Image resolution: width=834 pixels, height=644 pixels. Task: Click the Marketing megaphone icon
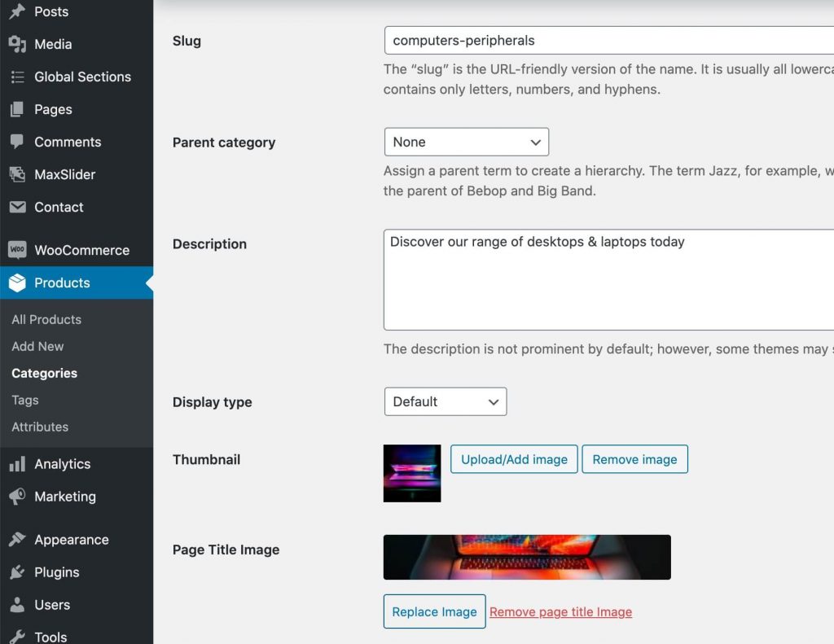point(18,497)
